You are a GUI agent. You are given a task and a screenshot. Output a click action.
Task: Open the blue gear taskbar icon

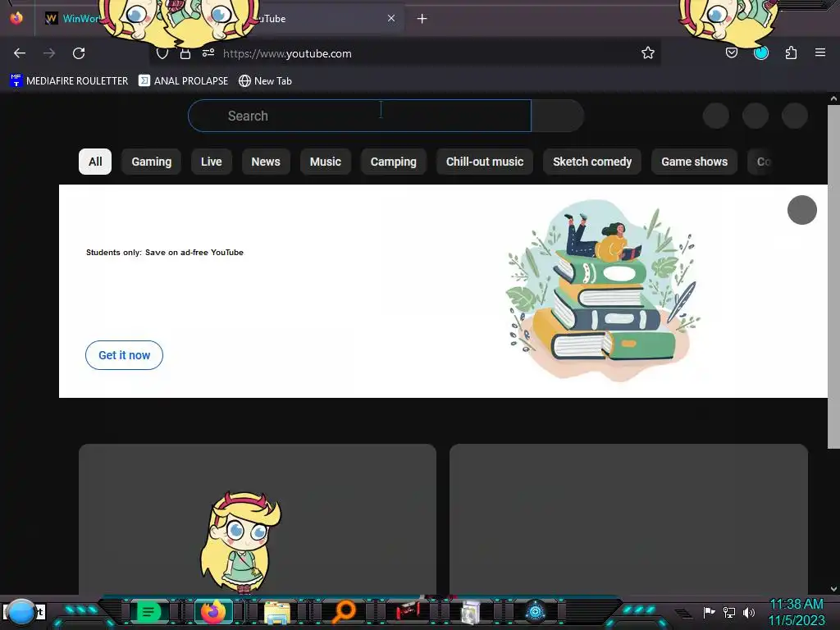(x=535, y=611)
